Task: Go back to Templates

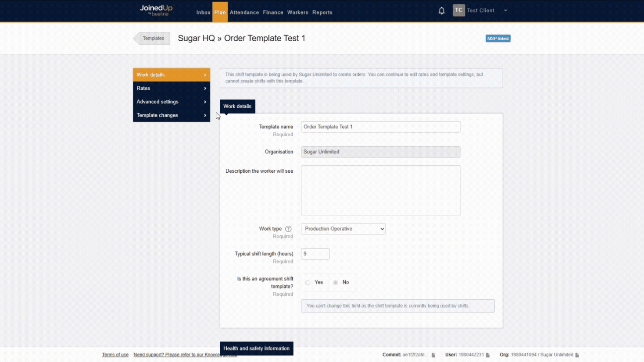Action: (153, 39)
